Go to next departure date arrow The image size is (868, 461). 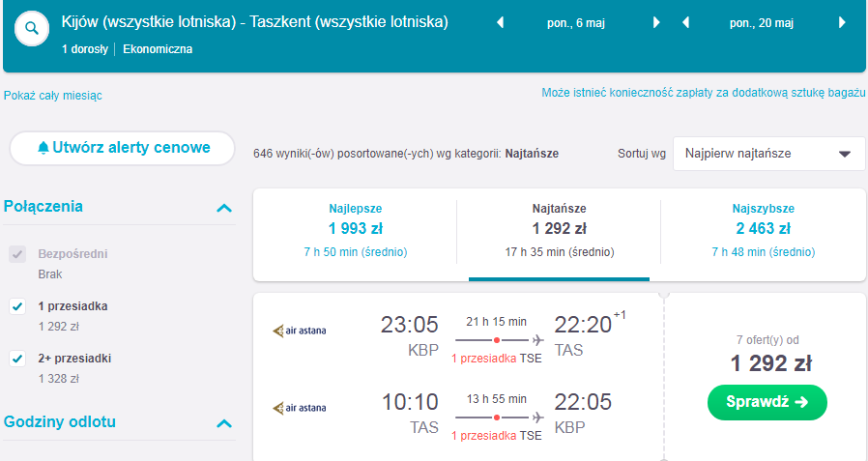pos(656,22)
